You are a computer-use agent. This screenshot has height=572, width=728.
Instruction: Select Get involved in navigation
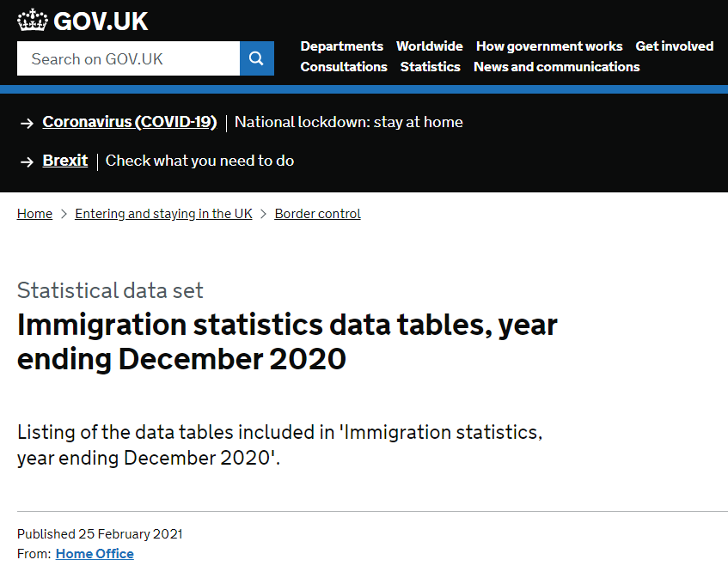tap(674, 46)
